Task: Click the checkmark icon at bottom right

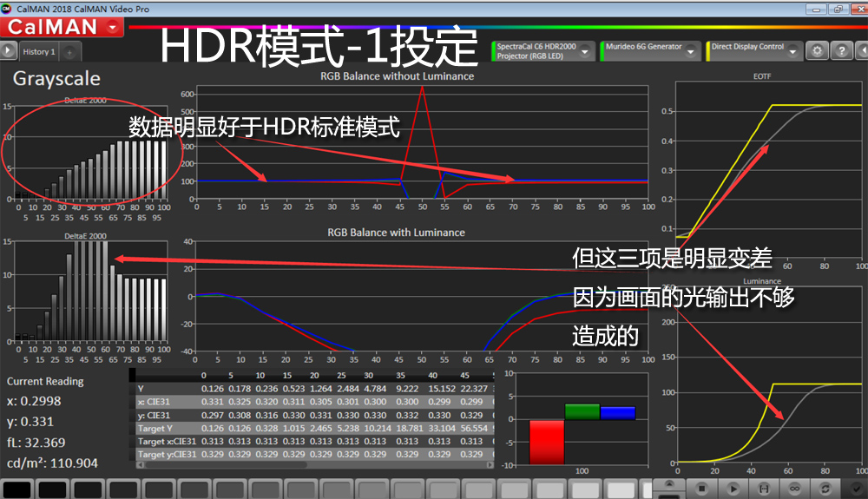Action: (x=856, y=489)
